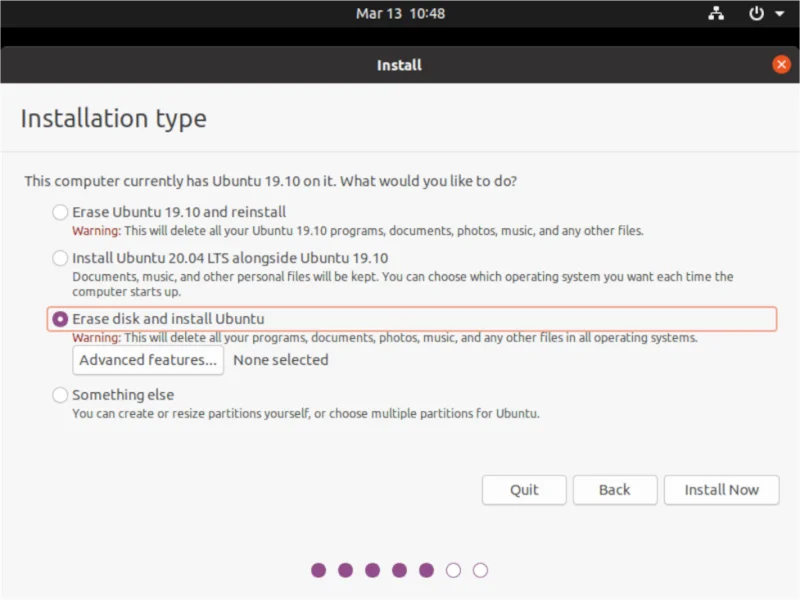Viewport: 800px width, 600px height.
Task: Click the sixth empty progress dot
Action: tap(453, 570)
